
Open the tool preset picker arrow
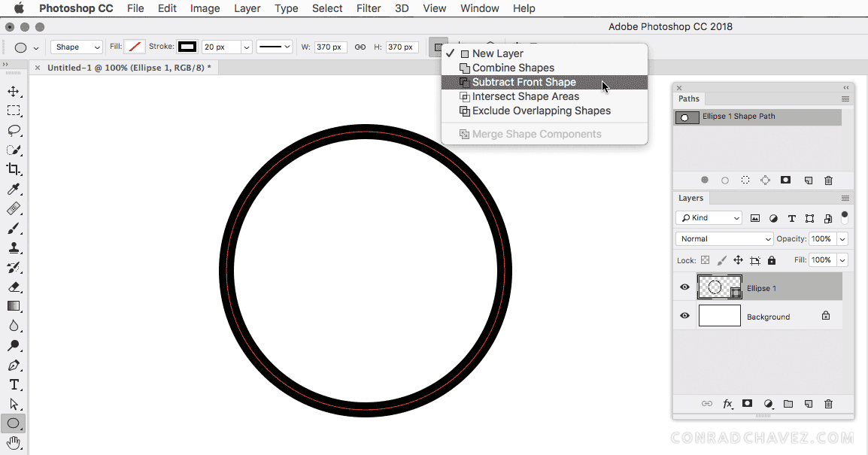click(x=36, y=48)
